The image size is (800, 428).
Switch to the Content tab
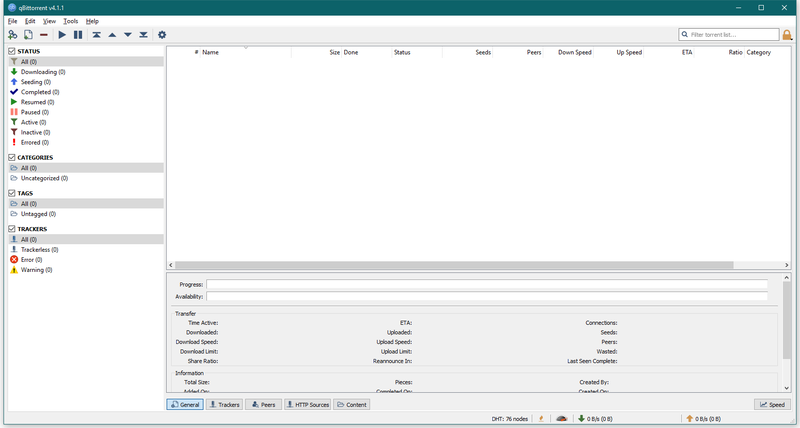click(x=352, y=405)
